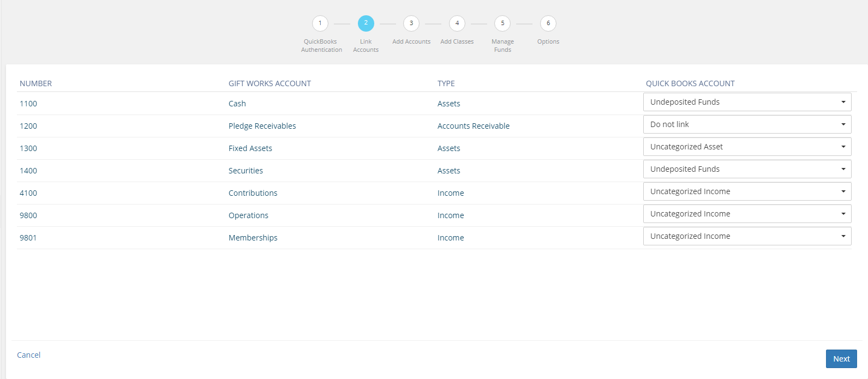868x379 pixels.
Task: Click the QUICK BOOKS ACCOUNT column header
Action: tap(690, 83)
